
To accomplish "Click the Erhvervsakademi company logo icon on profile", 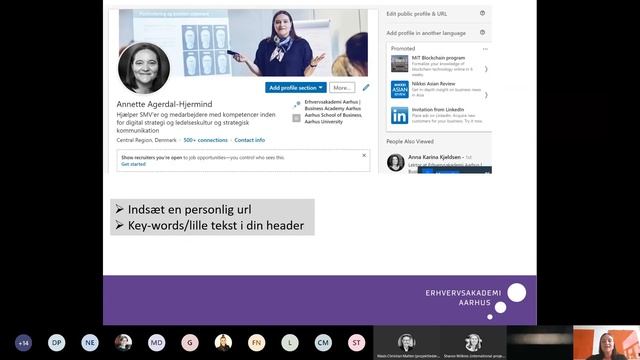I will coord(297,105).
